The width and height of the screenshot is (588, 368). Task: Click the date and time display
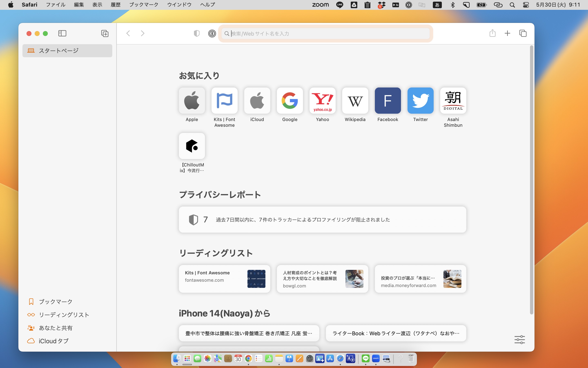pos(558,5)
